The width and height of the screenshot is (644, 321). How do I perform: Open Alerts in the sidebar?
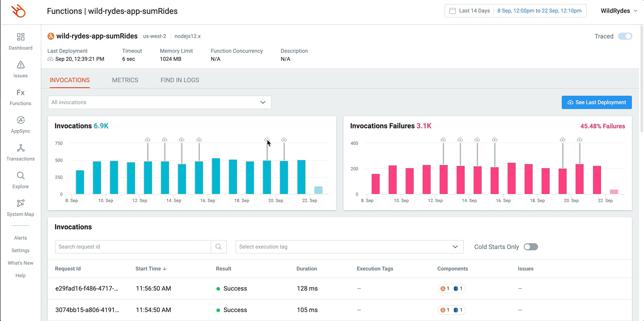pyautogui.click(x=21, y=238)
